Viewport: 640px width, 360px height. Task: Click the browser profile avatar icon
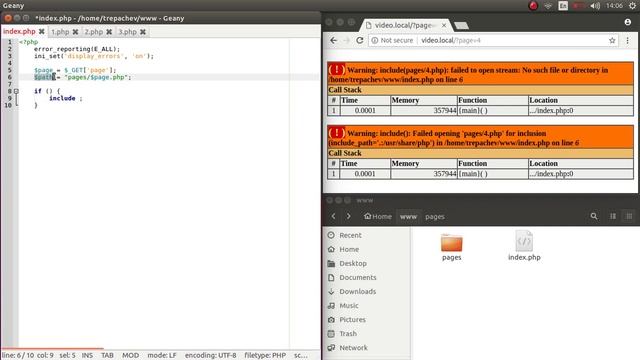(x=627, y=22)
